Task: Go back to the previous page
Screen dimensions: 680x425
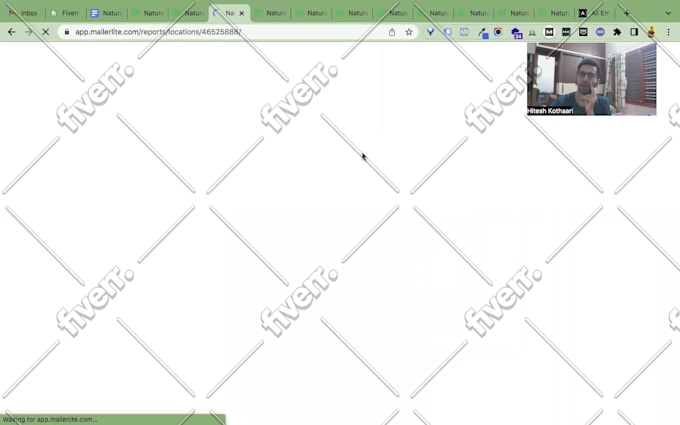Action: coord(12,32)
